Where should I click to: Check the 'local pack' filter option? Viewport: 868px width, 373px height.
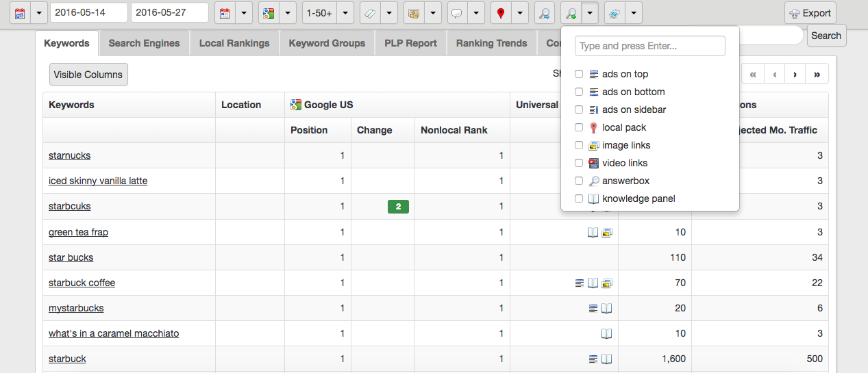tap(579, 127)
